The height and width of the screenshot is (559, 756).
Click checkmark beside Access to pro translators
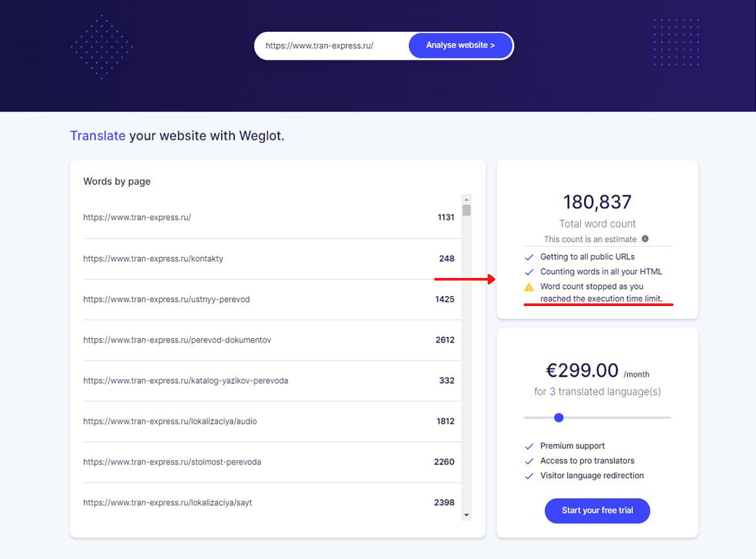pos(529,461)
